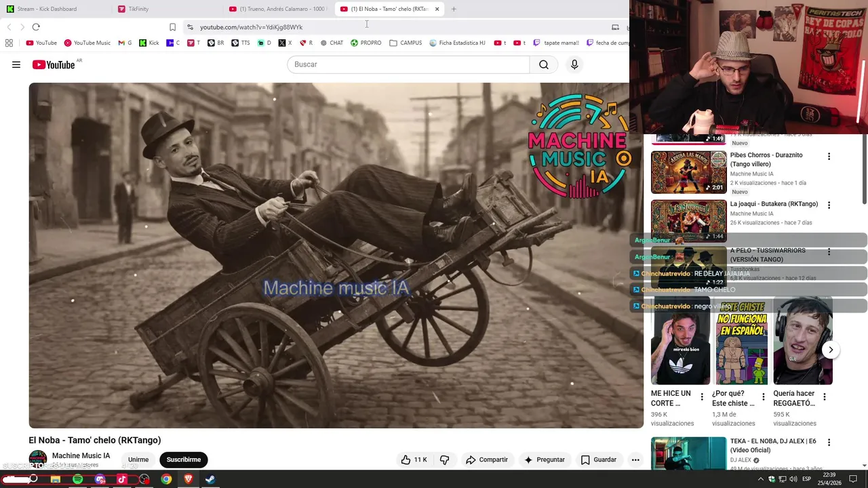
Task: Open the notifications icon in system tray
Action: (x=853, y=479)
